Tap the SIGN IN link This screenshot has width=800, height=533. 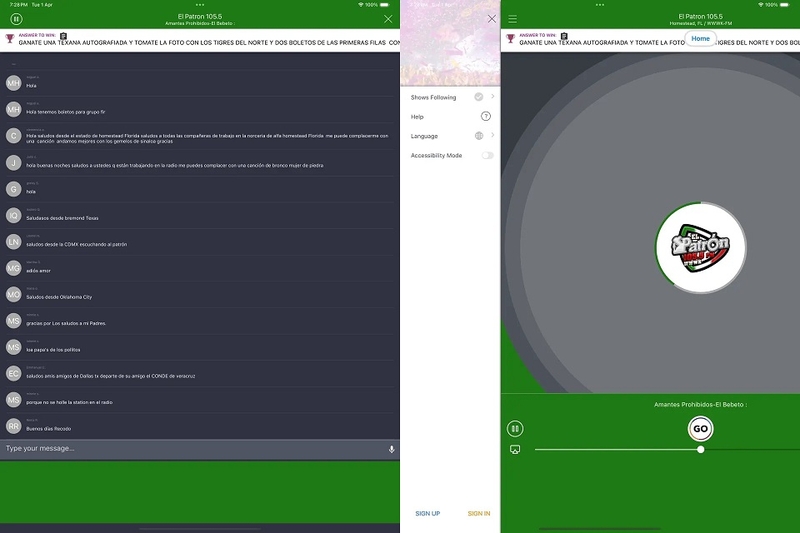[479, 514]
